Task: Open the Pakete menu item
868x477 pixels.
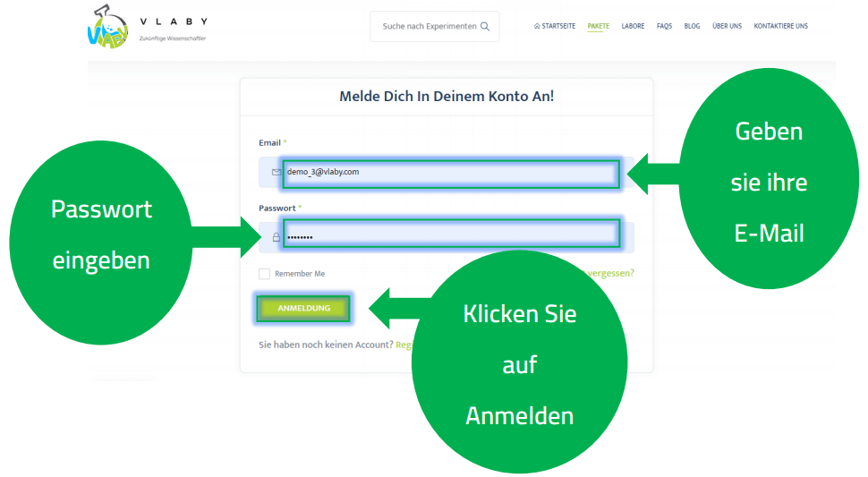Action: (x=598, y=26)
